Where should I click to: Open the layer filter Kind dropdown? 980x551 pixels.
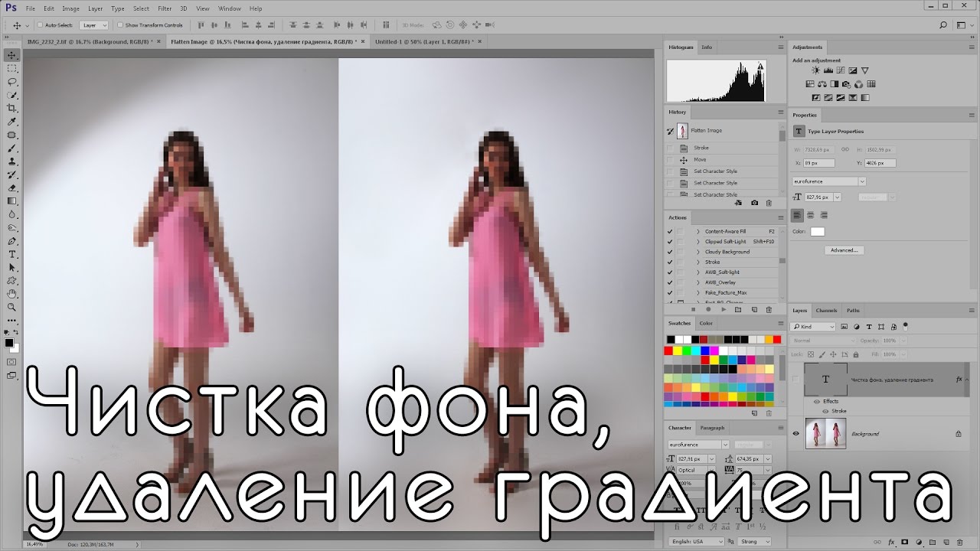(813, 327)
